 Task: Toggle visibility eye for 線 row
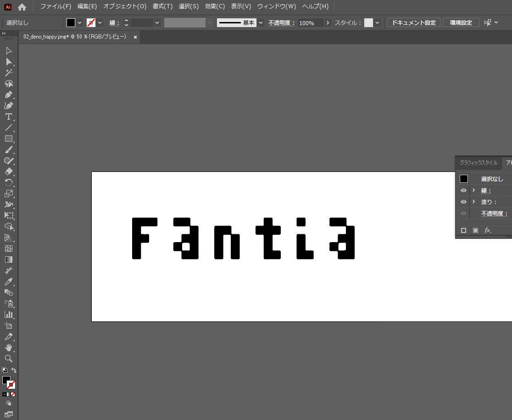tap(463, 190)
